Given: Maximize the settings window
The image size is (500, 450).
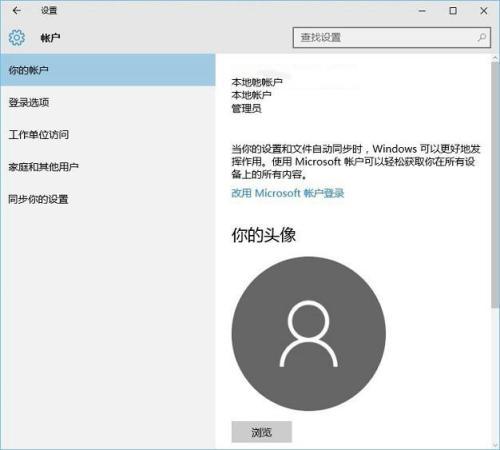Looking at the screenshot, I should point(453,11).
